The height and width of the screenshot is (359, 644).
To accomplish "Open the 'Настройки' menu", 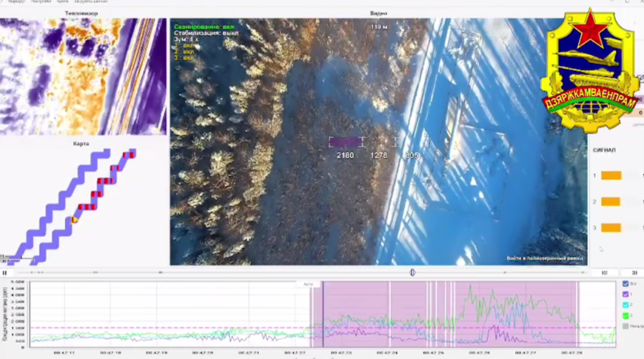I will (x=41, y=2).
